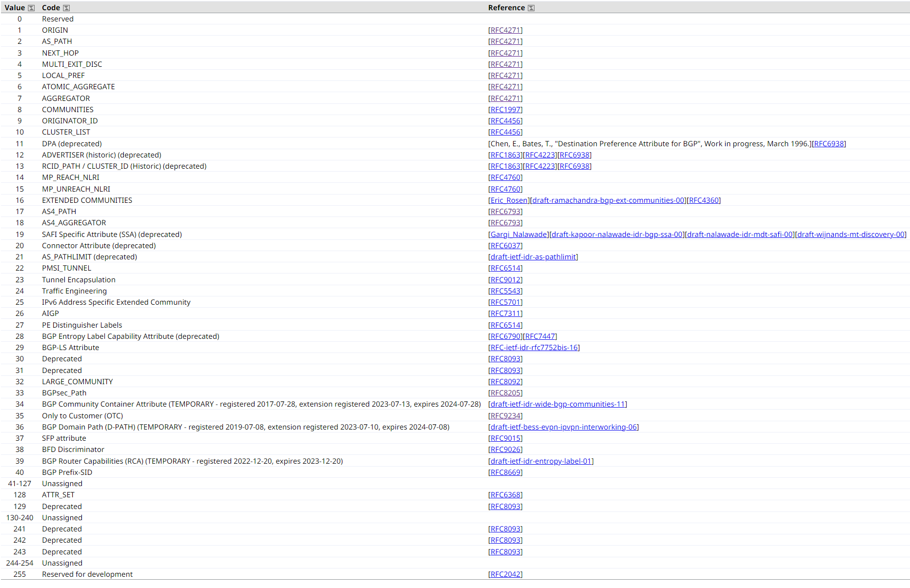Image resolution: width=910 pixels, height=588 pixels.
Task: Open RFC8093 link in row 243
Action: pos(505,552)
